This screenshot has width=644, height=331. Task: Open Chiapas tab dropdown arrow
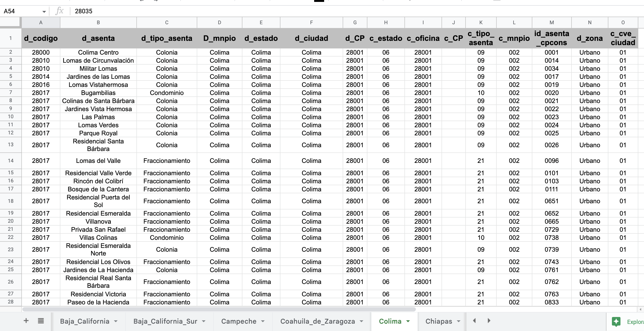tap(458, 321)
